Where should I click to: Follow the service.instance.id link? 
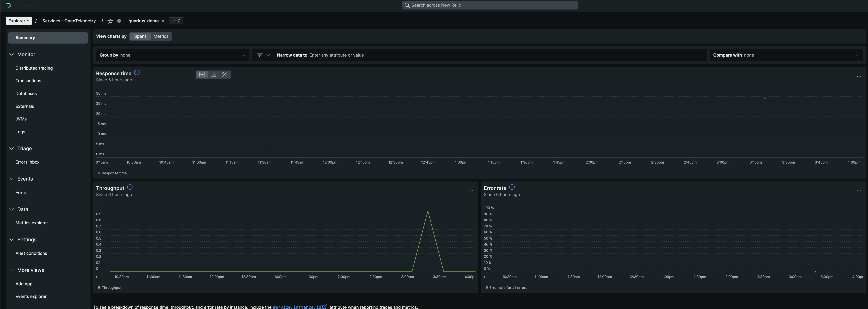(300, 307)
